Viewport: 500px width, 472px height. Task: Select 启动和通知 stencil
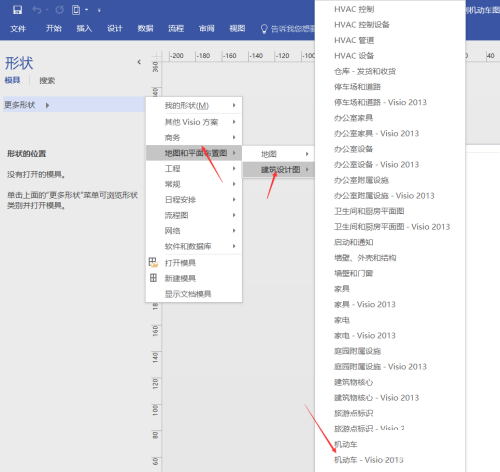click(354, 242)
